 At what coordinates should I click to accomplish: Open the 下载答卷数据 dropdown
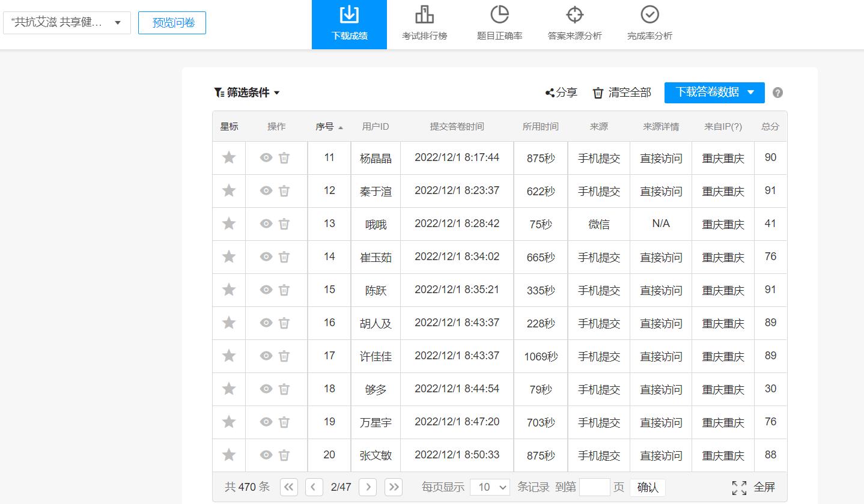tap(750, 93)
